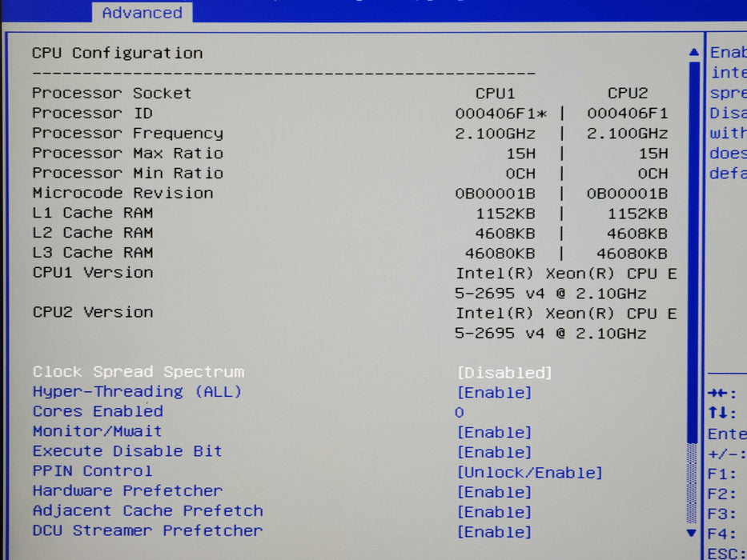This screenshot has width=747, height=560.
Task: Click the Processor Frequency label
Action: point(127,133)
